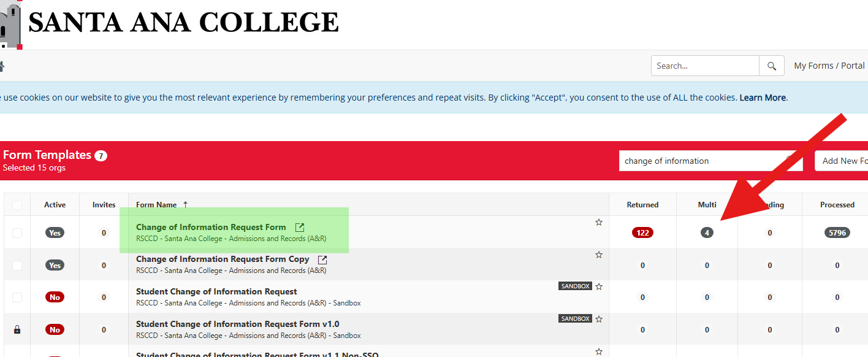Click the Multi count badge showing 4
This screenshot has height=357, width=868.
click(707, 232)
